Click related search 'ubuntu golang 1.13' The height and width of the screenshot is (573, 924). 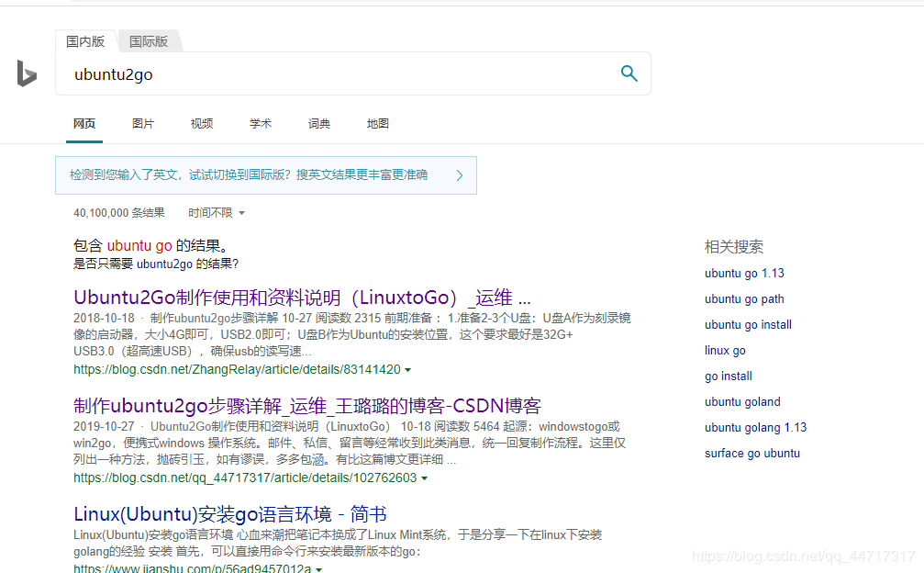[755, 427]
